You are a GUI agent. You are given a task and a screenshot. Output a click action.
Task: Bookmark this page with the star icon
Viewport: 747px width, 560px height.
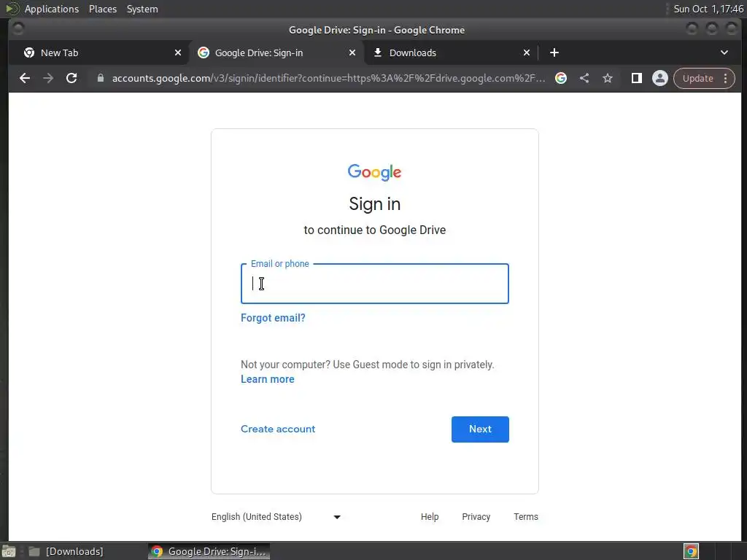(x=608, y=78)
